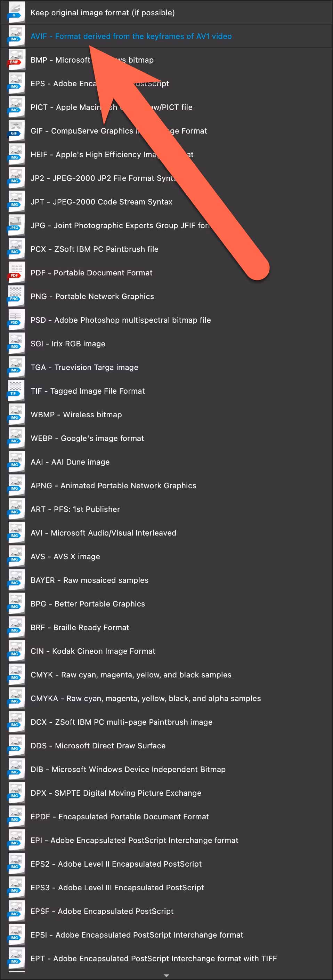Image resolution: width=333 pixels, height=980 pixels.
Task: Select 'EPS2 - Adobe Level II Encapsulated PostScript'
Action: tap(166, 863)
